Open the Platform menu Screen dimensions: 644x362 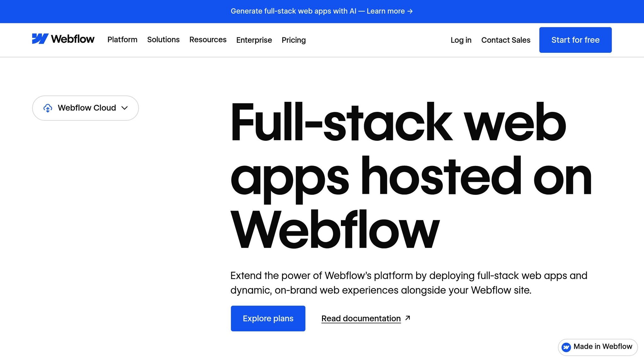pyautogui.click(x=122, y=40)
